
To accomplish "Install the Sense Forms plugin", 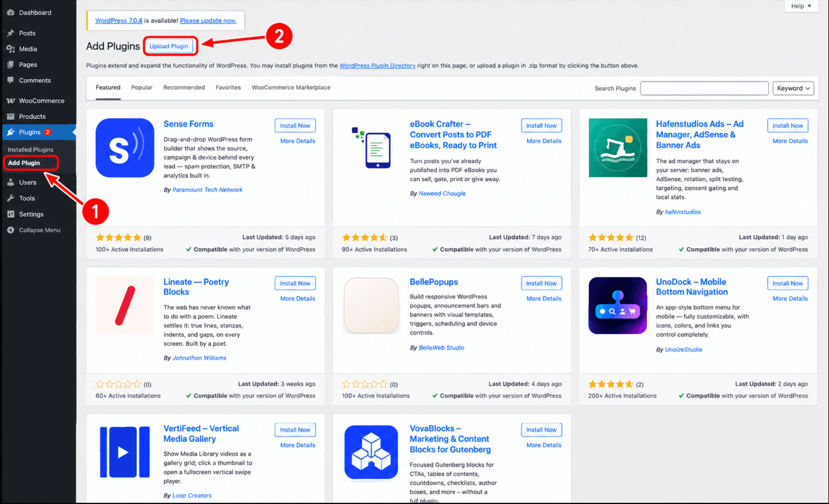I will [x=295, y=126].
